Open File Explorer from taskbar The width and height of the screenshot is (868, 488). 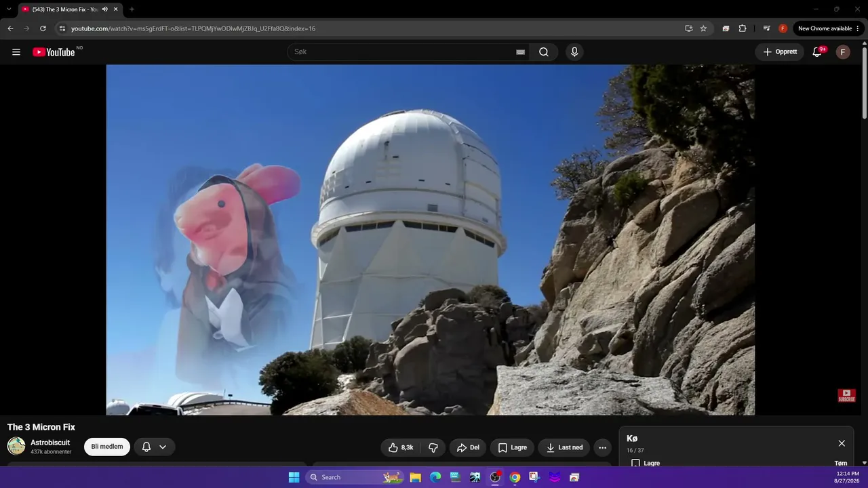click(x=416, y=477)
